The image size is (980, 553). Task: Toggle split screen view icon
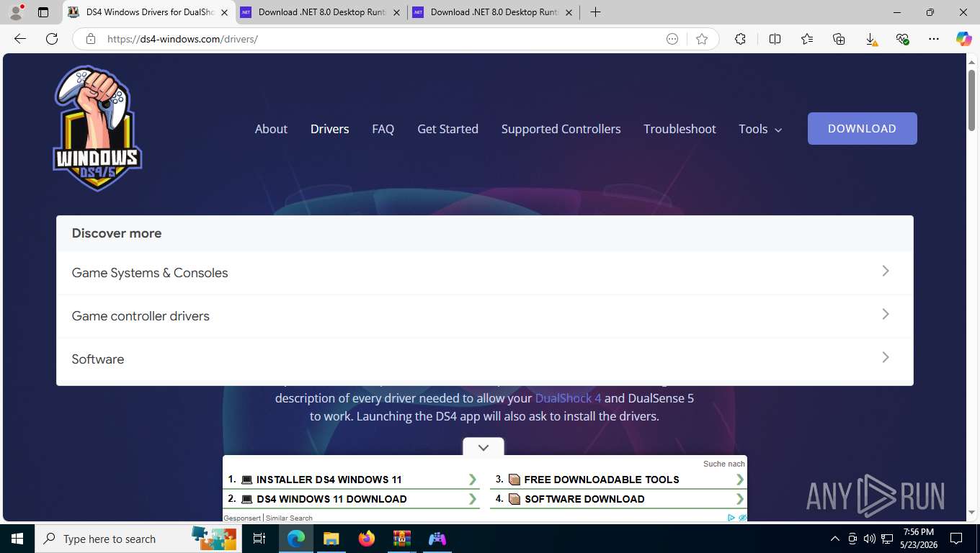pyautogui.click(x=775, y=39)
